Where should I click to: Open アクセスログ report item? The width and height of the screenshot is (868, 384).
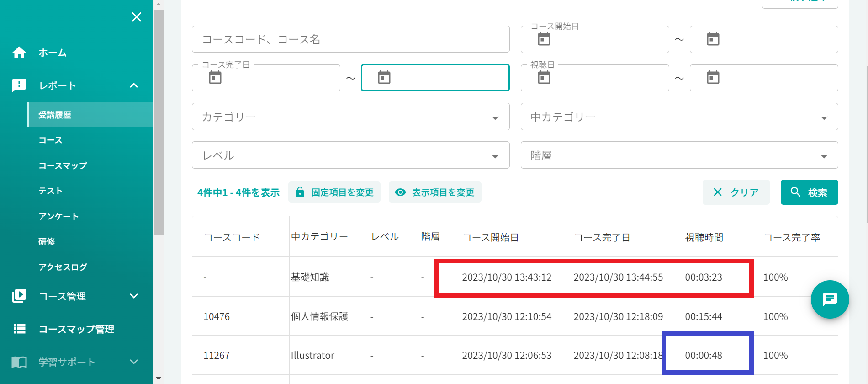coord(63,267)
